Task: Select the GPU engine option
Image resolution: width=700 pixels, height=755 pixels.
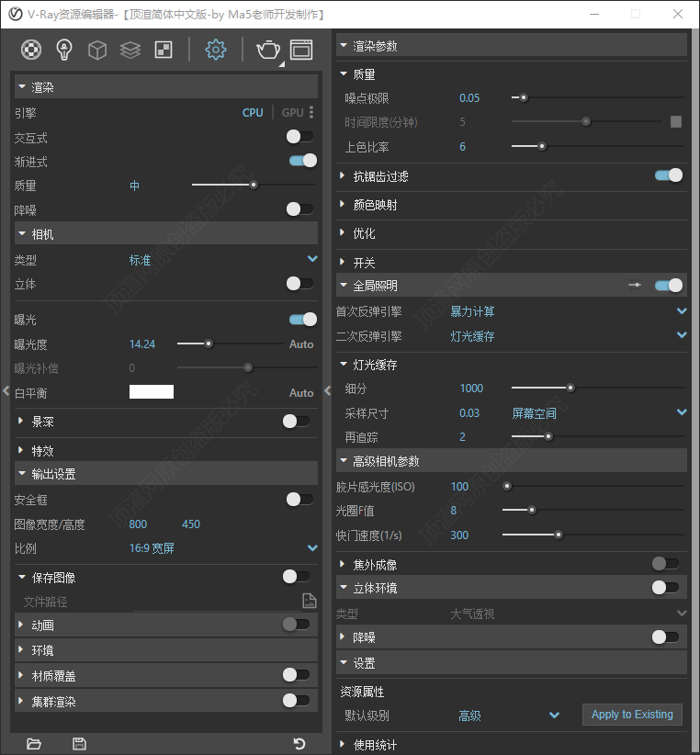Action: (x=293, y=113)
